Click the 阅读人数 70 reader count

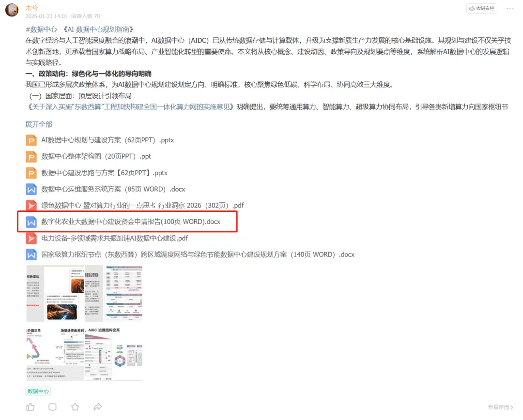click(x=85, y=16)
